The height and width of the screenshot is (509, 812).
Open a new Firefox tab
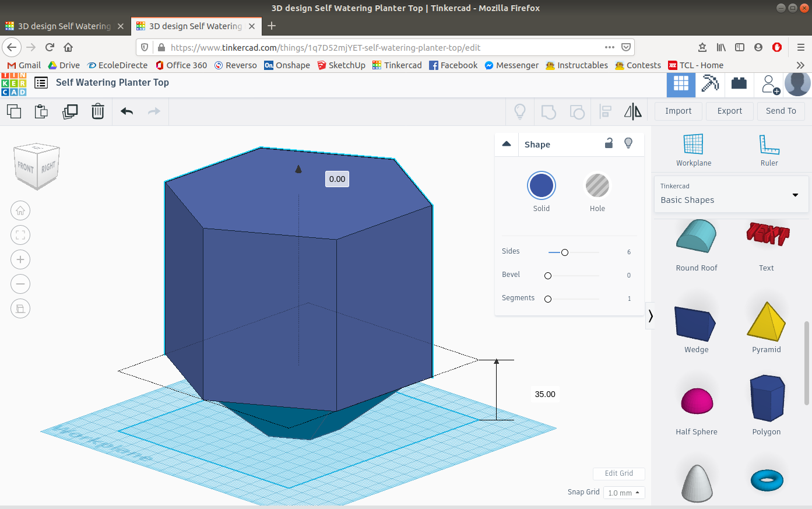pyautogui.click(x=272, y=26)
